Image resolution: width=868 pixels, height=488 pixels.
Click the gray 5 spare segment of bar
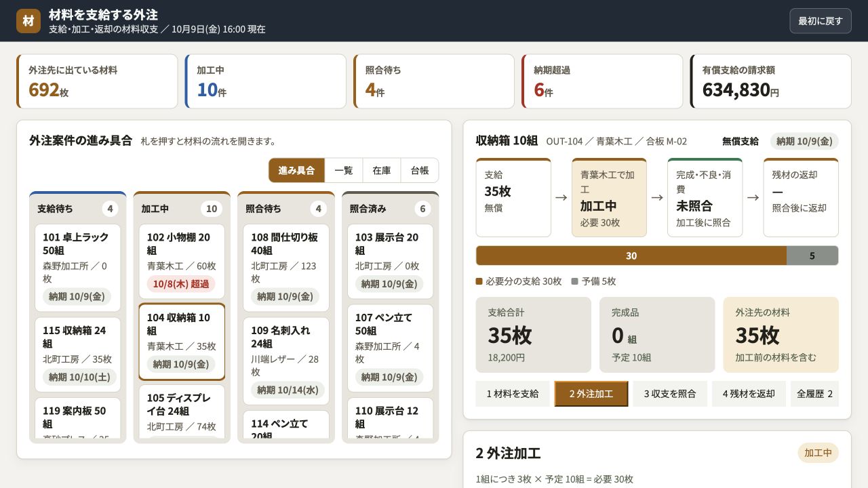pos(812,256)
